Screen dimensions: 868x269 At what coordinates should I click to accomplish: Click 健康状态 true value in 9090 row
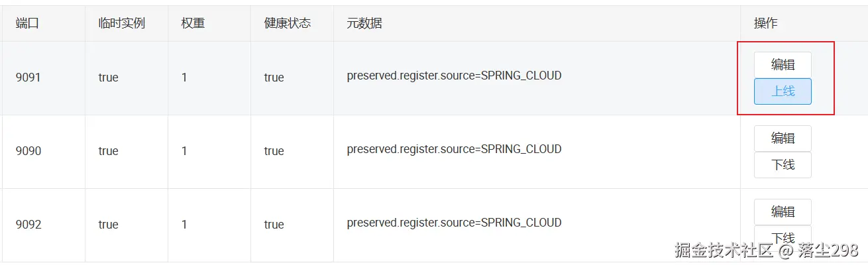click(274, 151)
